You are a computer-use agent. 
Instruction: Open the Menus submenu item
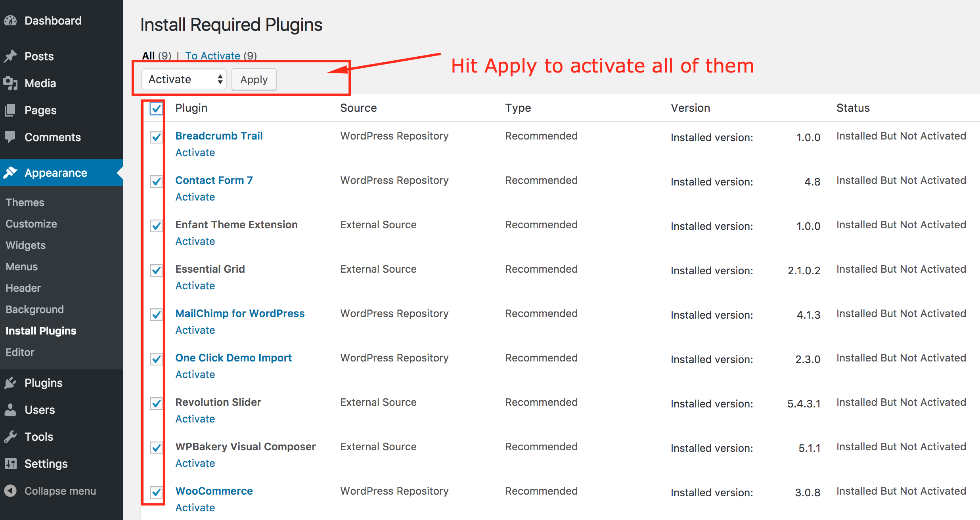click(x=22, y=267)
